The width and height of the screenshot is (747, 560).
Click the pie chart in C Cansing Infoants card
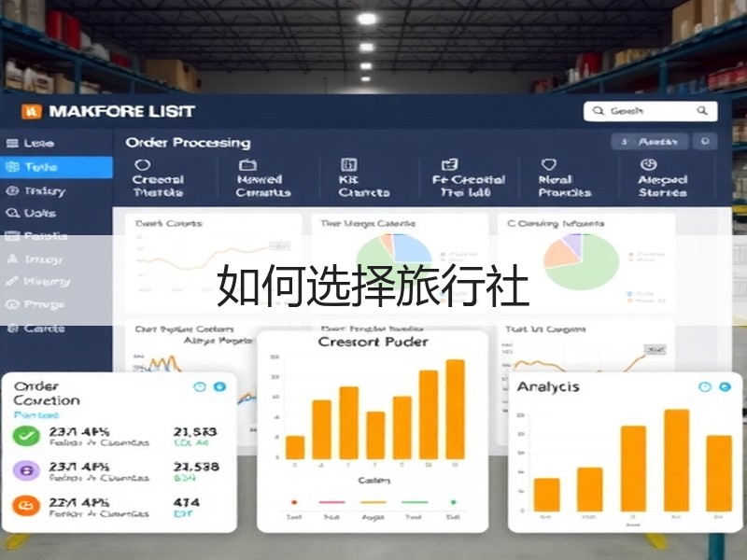[x=581, y=262]
